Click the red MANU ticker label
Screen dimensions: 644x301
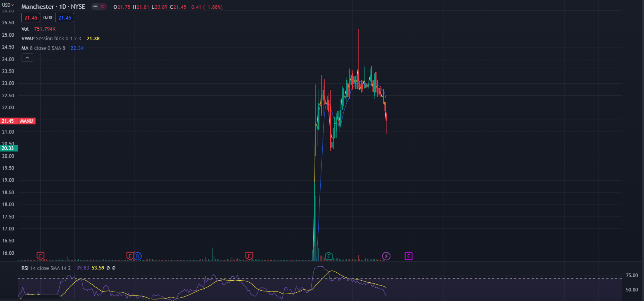pyautogui.click(x=27, y=121)
